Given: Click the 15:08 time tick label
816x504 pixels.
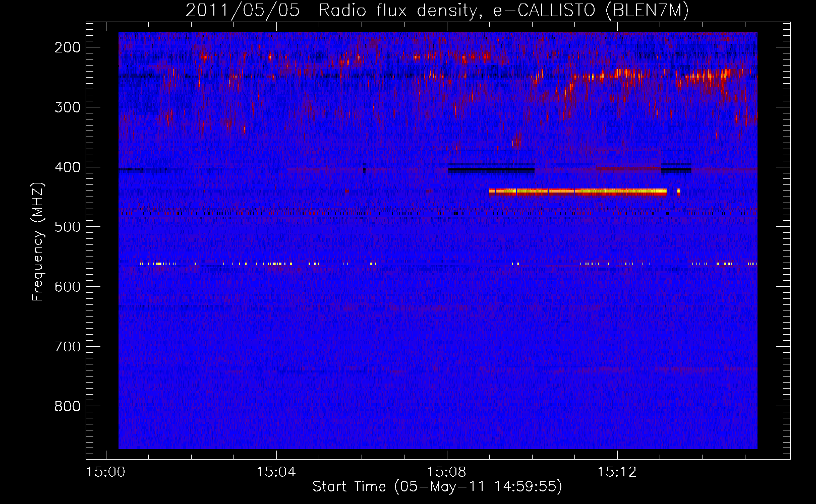Looking at the screenshot, I should [446, 472].
